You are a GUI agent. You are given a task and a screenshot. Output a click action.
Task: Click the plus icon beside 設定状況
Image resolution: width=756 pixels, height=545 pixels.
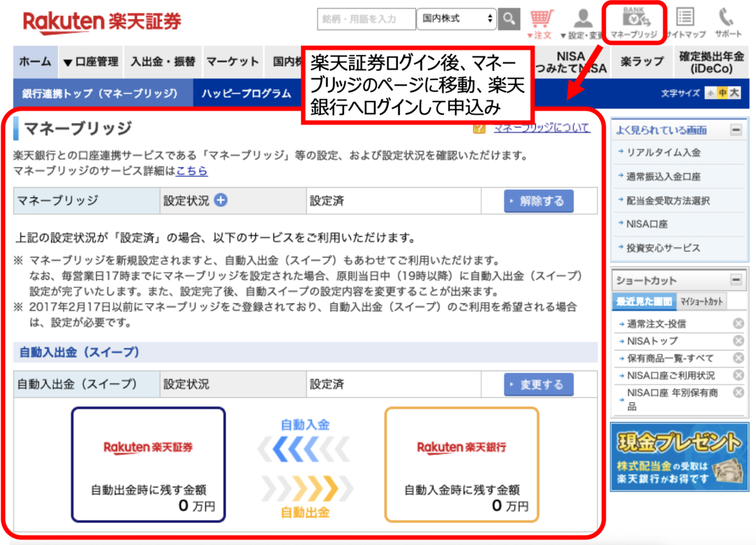click(220, 200)
